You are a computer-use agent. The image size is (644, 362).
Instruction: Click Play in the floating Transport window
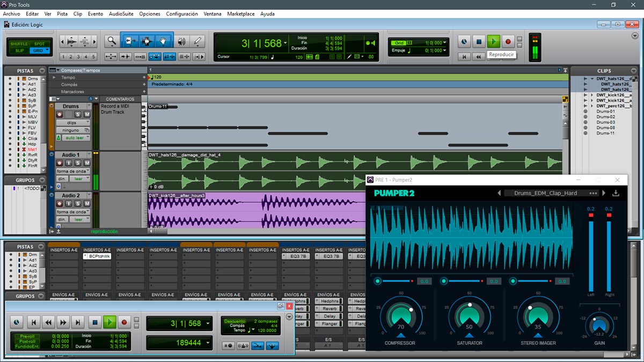click(x=109, y=322)
